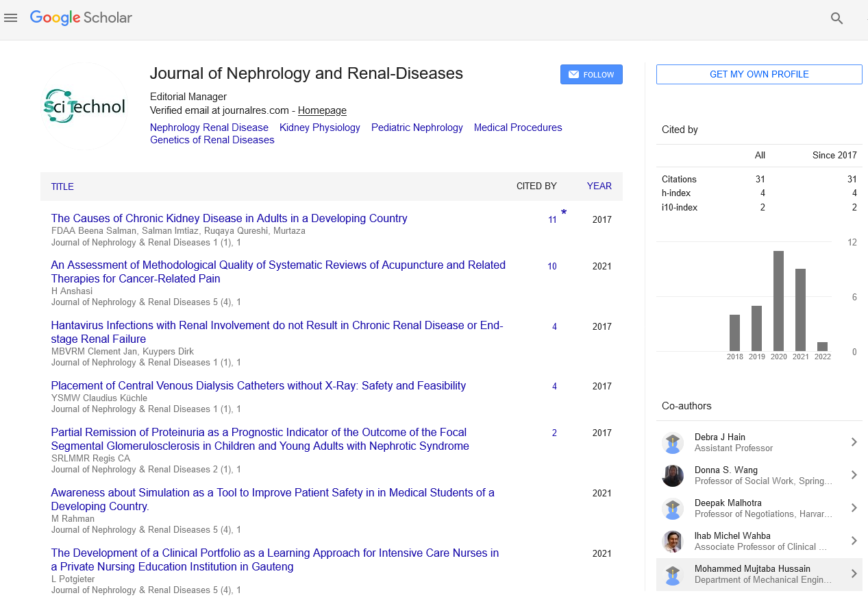This screenshot has height=602, width=868.
Task: Click the Google Scholar logo
Action: tap(81, 19)
